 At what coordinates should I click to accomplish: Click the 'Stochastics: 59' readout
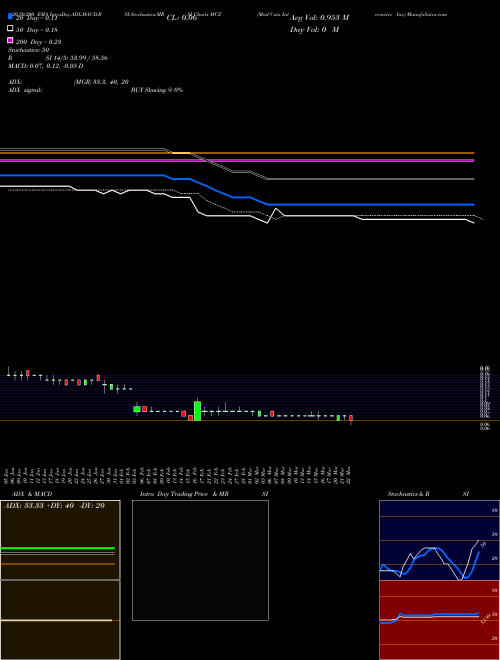coord(29,50)
